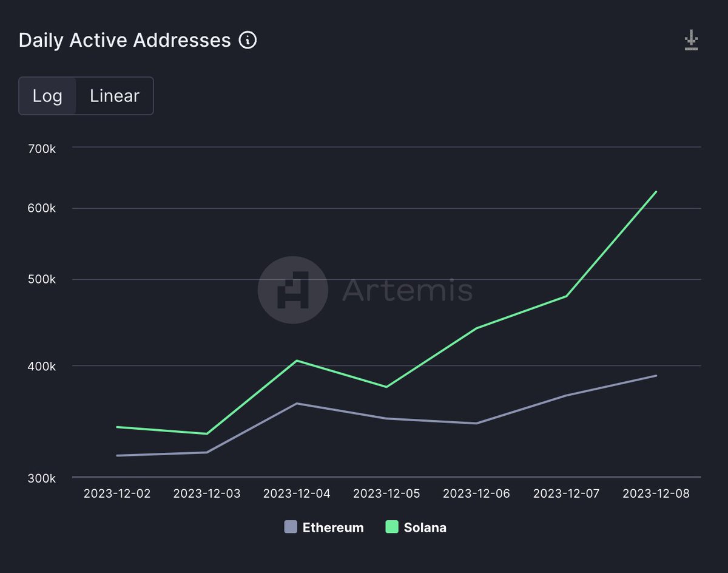Click the Ethereum legend color swatch

pyautogui.click(x=291, y=527)
